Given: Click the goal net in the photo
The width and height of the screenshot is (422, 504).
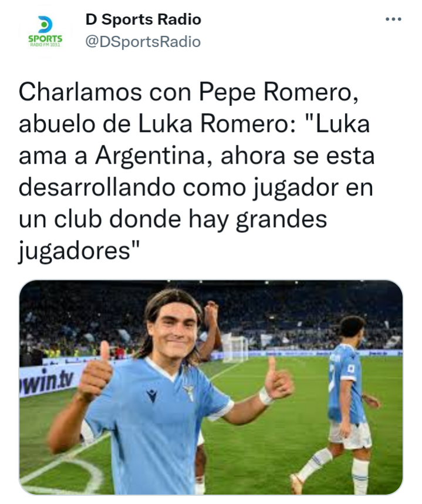Looking at the screenshot, I should click(x=235, y=348).
